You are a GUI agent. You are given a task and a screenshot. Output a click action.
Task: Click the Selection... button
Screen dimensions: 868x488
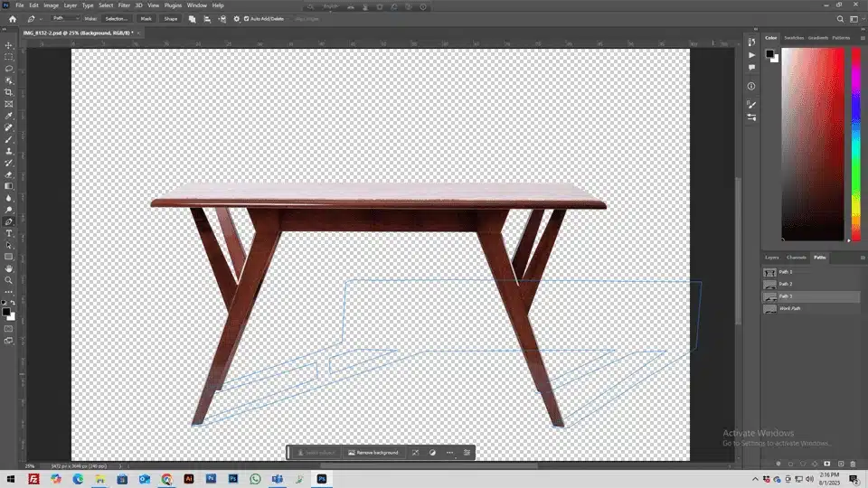[x=117, y=19]
